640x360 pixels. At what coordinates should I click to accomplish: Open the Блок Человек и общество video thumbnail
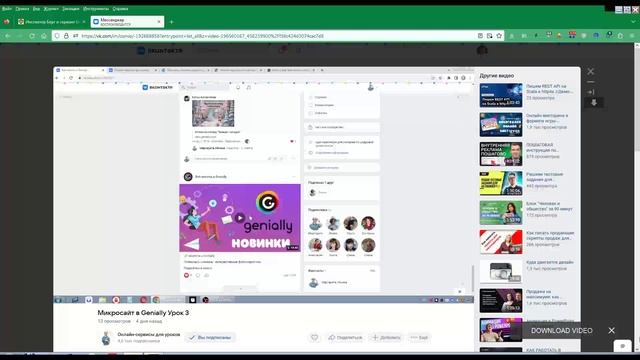501,212
